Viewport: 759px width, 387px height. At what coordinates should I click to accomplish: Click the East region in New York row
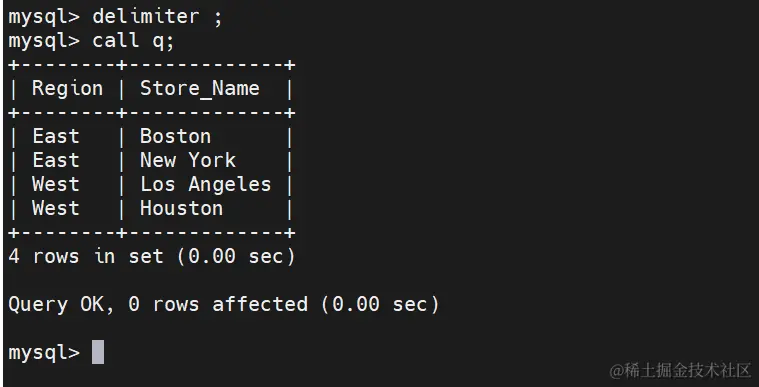[x=56, y=160]
